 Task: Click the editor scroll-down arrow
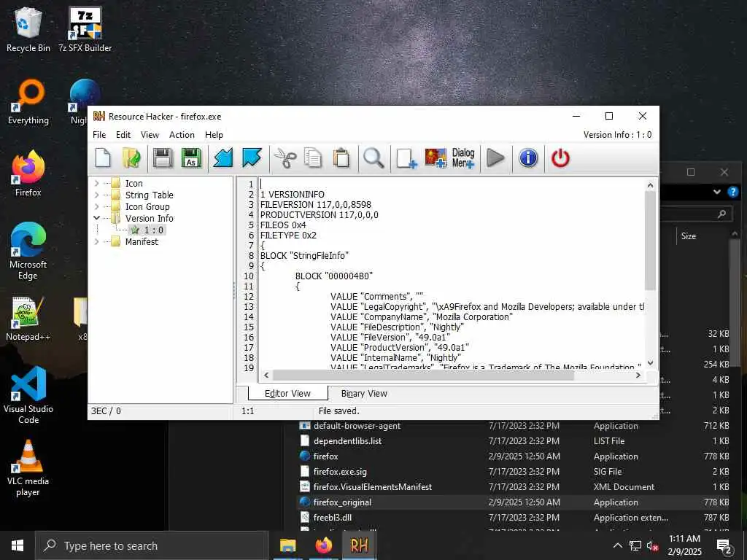[650, 363]
